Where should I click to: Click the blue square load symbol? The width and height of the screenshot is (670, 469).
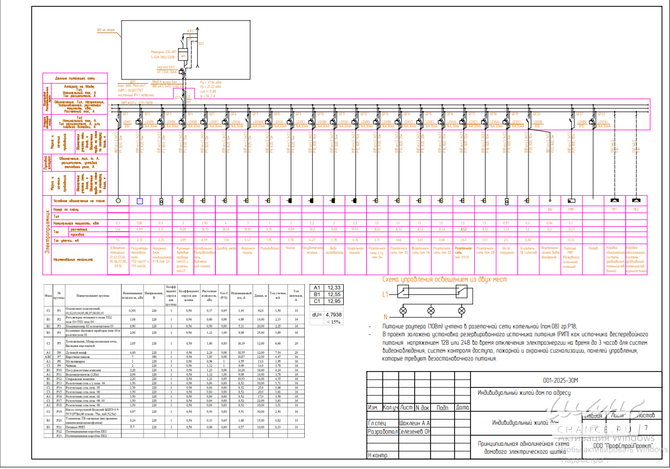pos(139,201)
